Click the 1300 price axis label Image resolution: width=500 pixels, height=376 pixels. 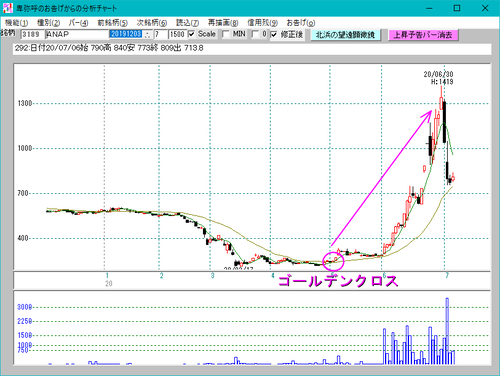pyautogui.click(x=25, y=103)
